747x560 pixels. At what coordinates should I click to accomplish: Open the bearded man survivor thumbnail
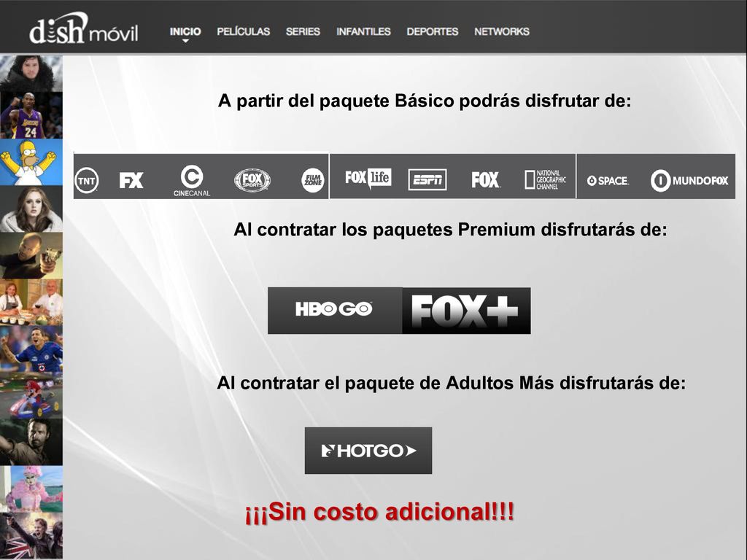(31, 442)
